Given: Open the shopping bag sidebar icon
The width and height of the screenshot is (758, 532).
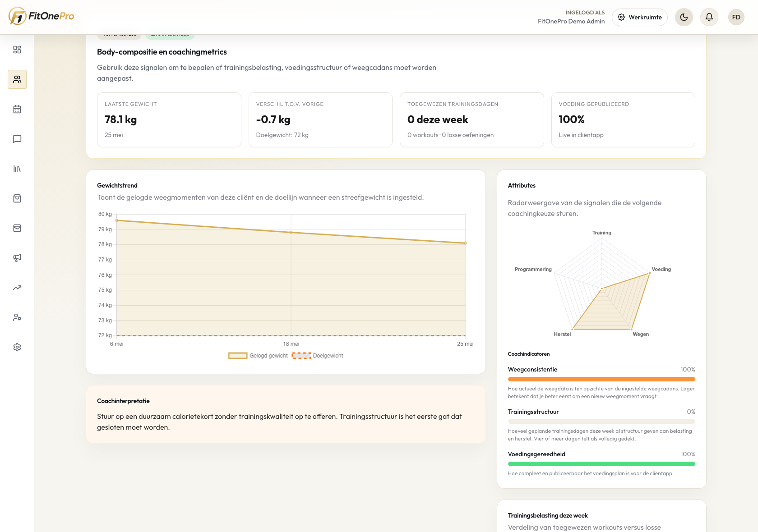Looking at the screenshot, I should click(x=17, y=198).
